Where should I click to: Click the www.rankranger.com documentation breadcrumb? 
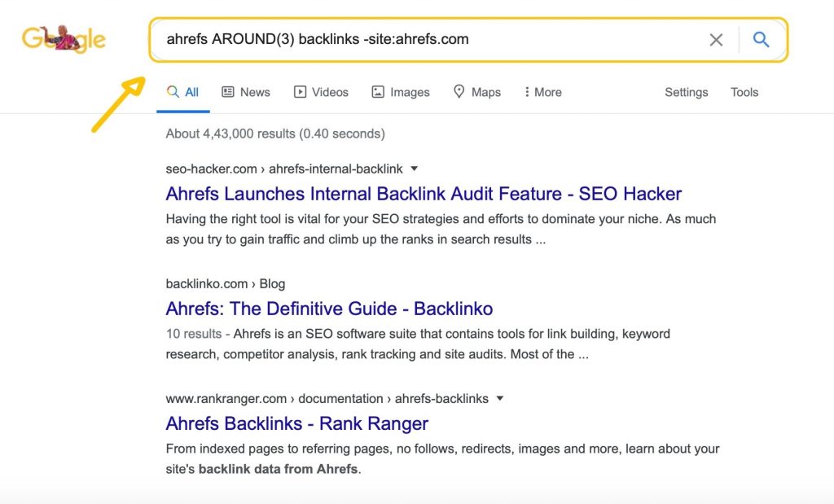click(x=327, y=399)
